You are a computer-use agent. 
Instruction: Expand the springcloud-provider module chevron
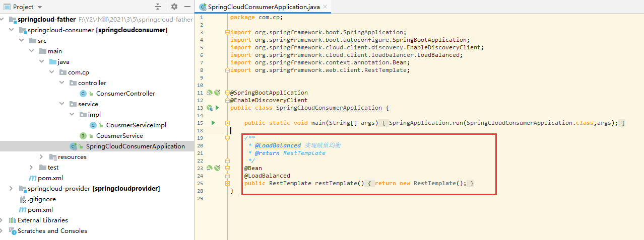pyautogui.click(x=12, y=189)
